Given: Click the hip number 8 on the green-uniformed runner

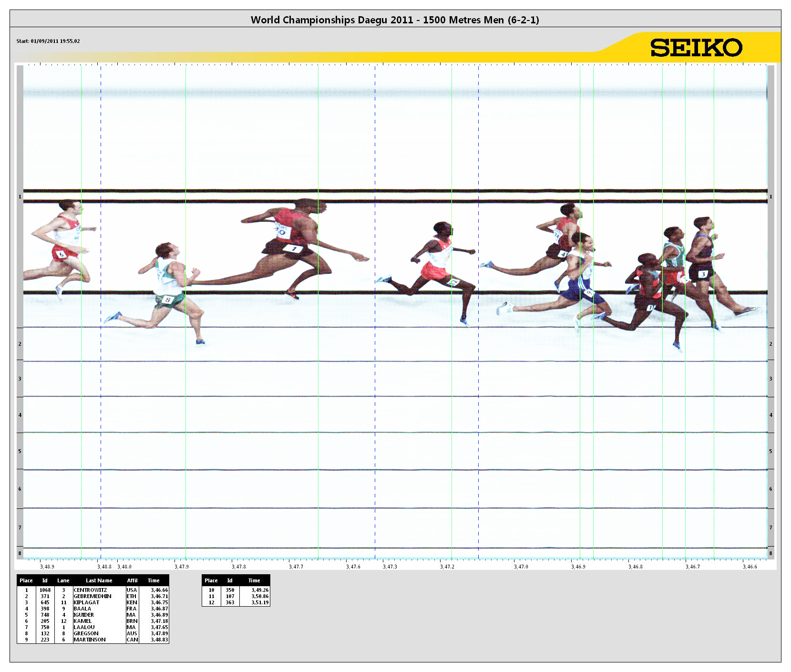Looking at the screenshot, I should tap(167, 300).
